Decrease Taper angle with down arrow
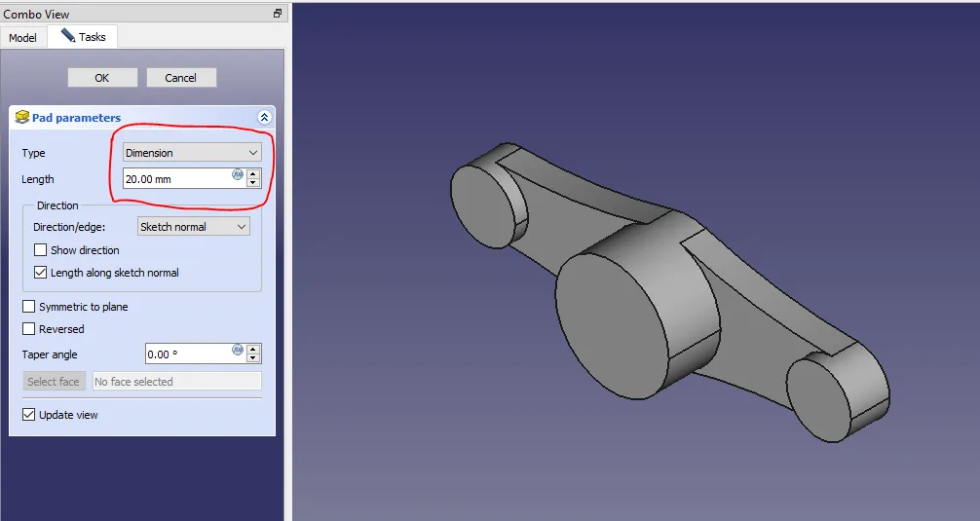This screenshot has height=521, width=980. tap(253, 358)
